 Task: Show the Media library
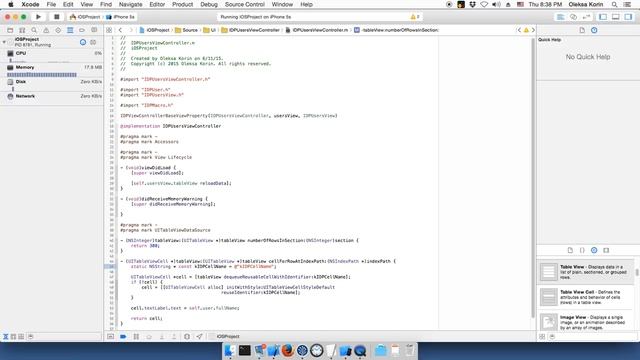pos(606,250)
